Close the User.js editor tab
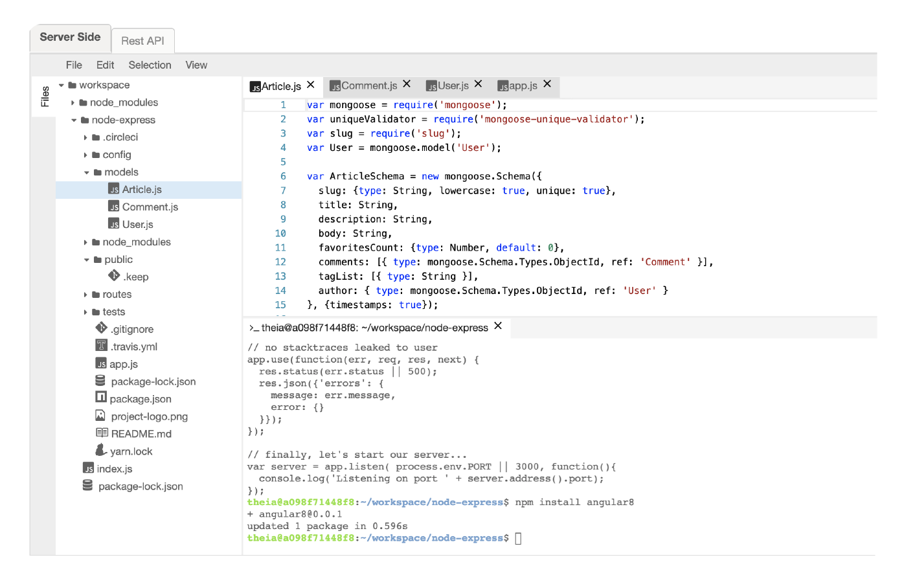 pyautogui.click(x=477, y=84)
